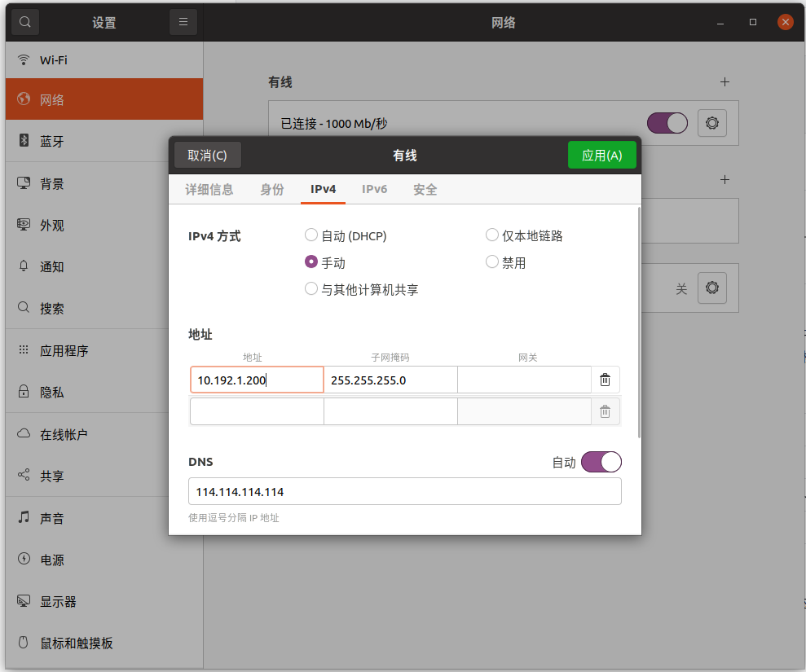This screenshot has height=672, width=806.
Task: Minimize the Settings window
Action: [720, 23]
